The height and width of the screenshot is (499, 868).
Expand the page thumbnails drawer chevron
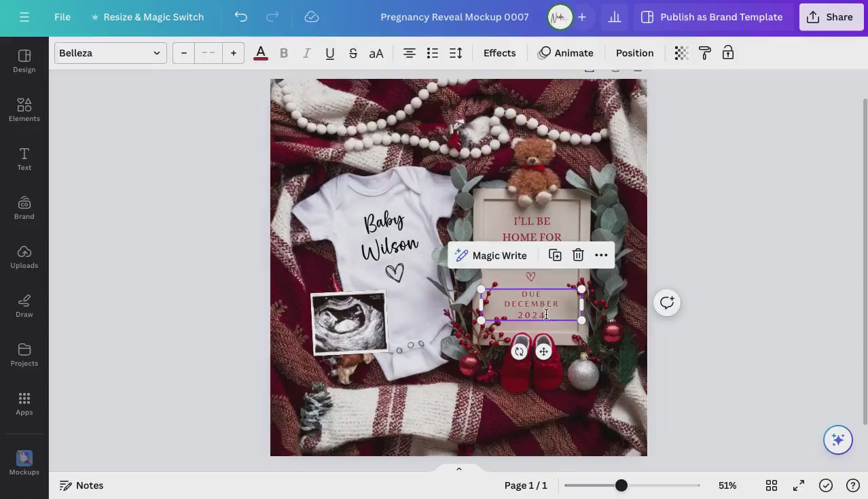point(459,468)
